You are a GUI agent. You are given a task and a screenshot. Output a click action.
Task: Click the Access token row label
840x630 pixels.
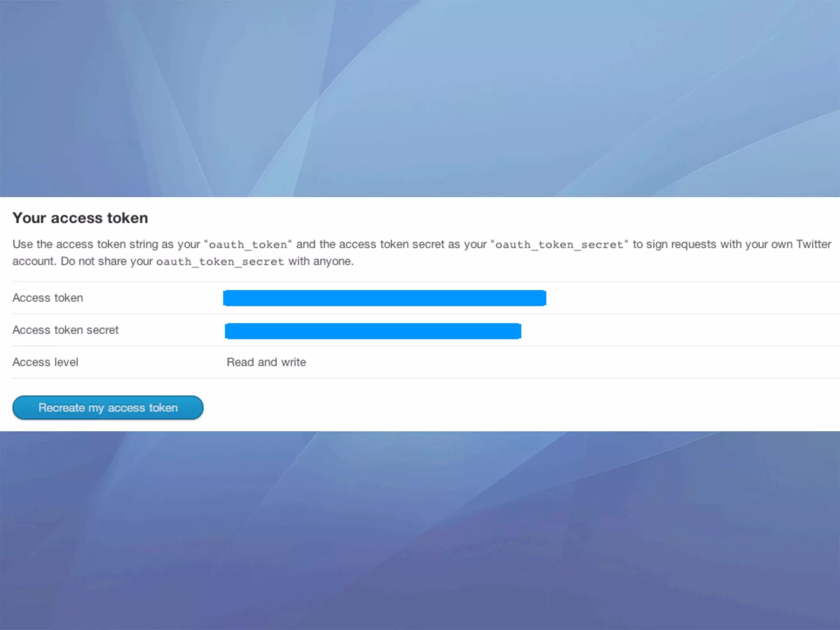48,298
